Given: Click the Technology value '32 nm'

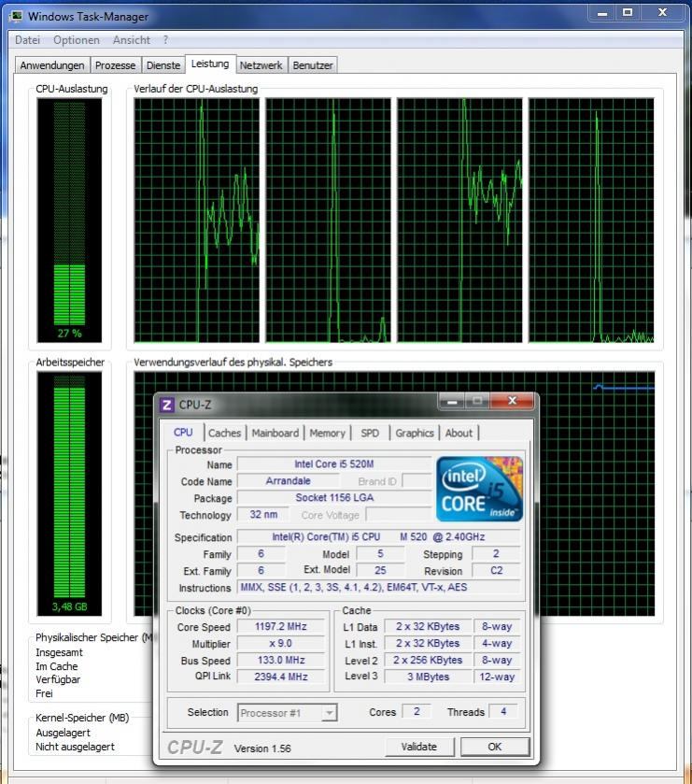Looking at the screenshot, I should pyautogui.click(x=263, y=515).
